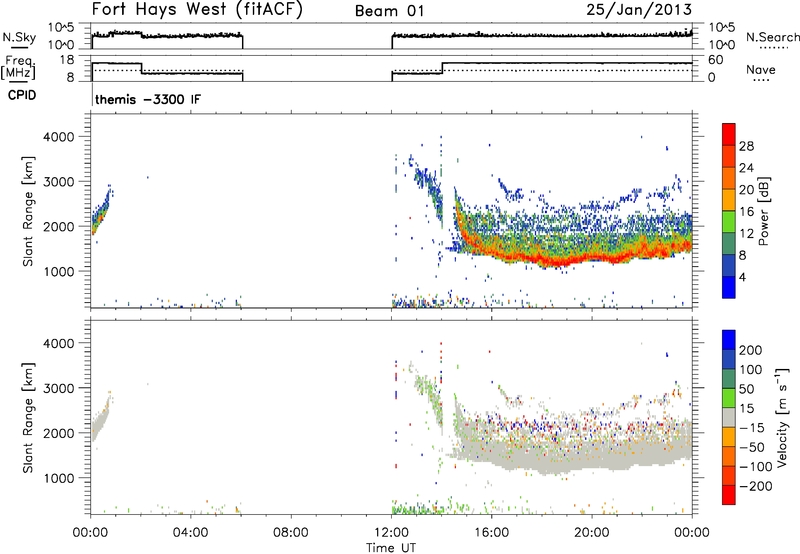Select the "N.Sky" legend label

tap(19, 37)
